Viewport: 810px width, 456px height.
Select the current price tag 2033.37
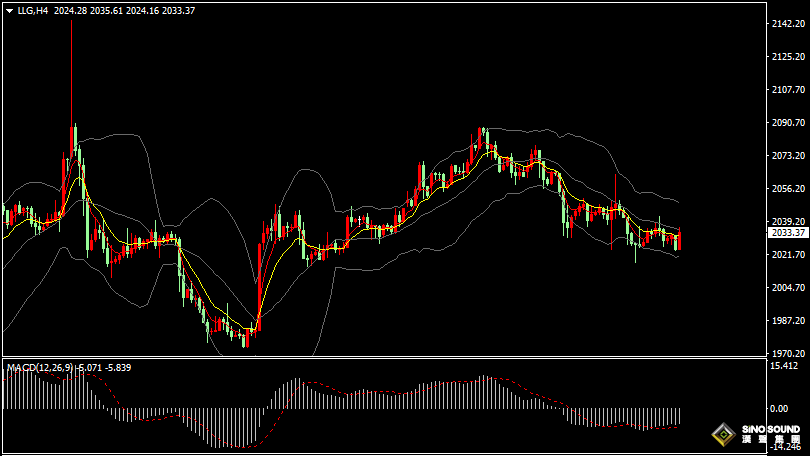[x=788, y=232]
